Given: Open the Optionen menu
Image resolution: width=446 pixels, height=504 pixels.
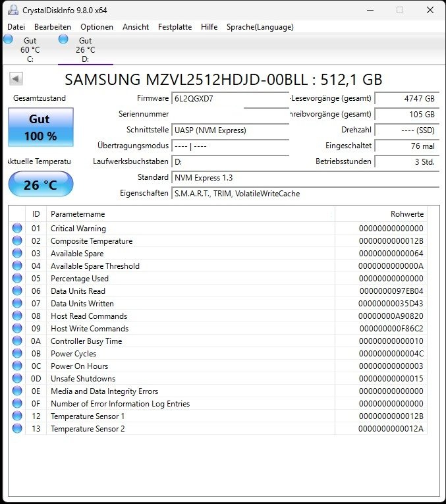Looking at the screenshot, I should [x=97, y=27].
